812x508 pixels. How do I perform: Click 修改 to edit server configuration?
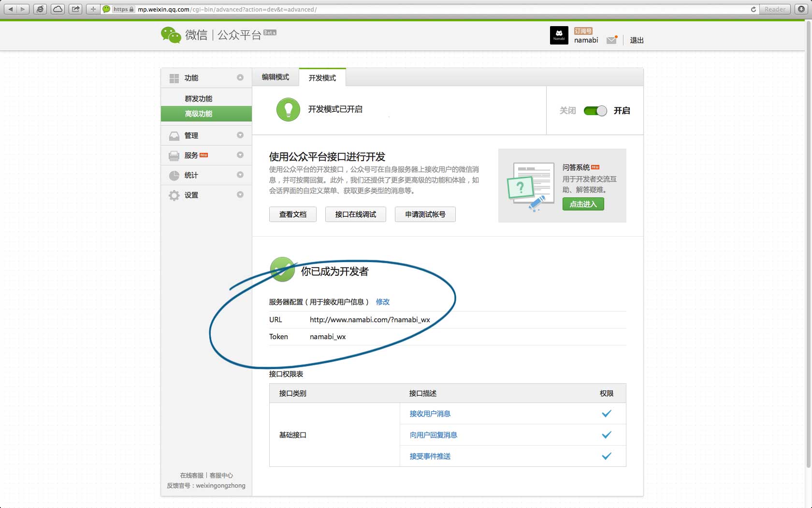pyautogui.click(x=383, y=302)
